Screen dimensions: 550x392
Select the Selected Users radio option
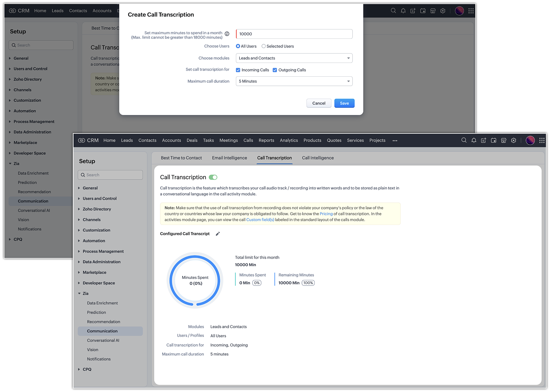(263, 46)
